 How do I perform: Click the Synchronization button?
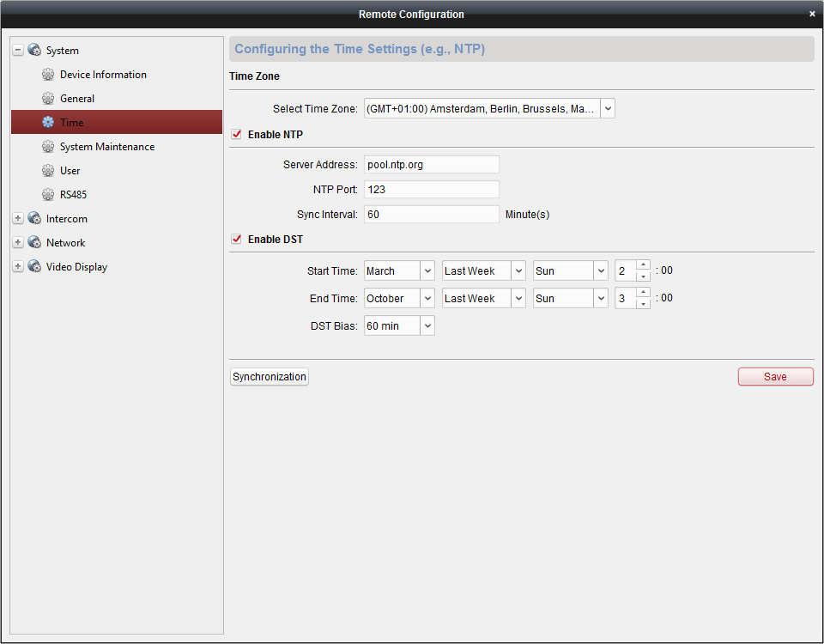point(269,376)
